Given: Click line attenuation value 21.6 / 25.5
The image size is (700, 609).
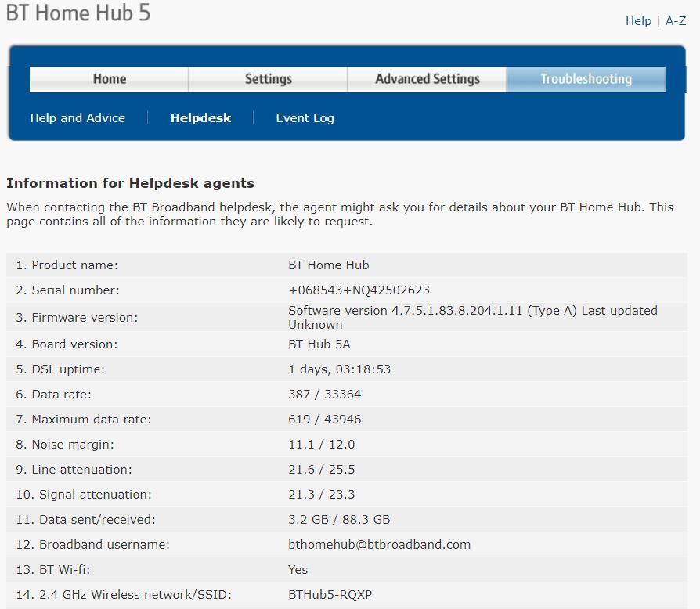Looking at the screenshot, I should 322,469.
